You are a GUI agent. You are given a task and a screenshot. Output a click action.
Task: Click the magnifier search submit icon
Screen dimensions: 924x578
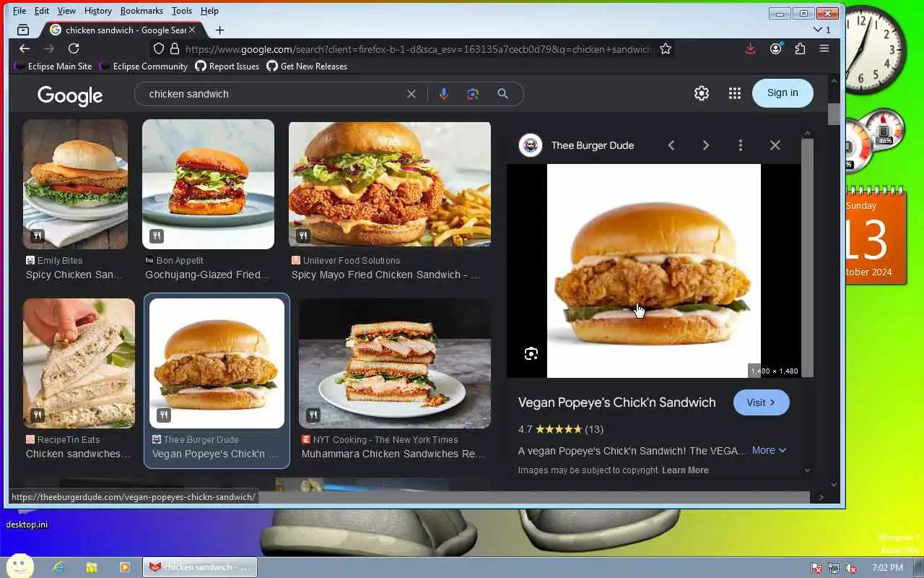click(x=503, y=94)
